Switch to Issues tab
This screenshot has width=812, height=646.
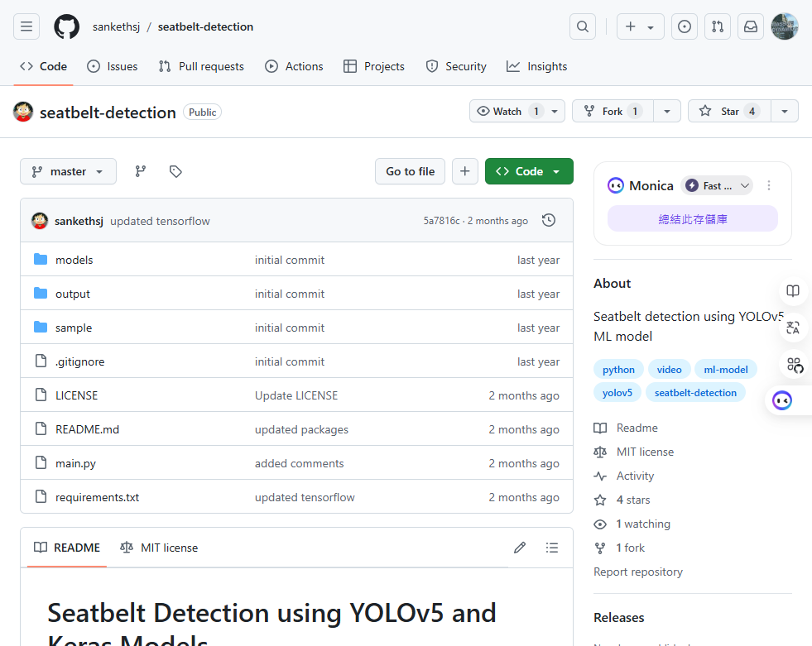[113, 66]
